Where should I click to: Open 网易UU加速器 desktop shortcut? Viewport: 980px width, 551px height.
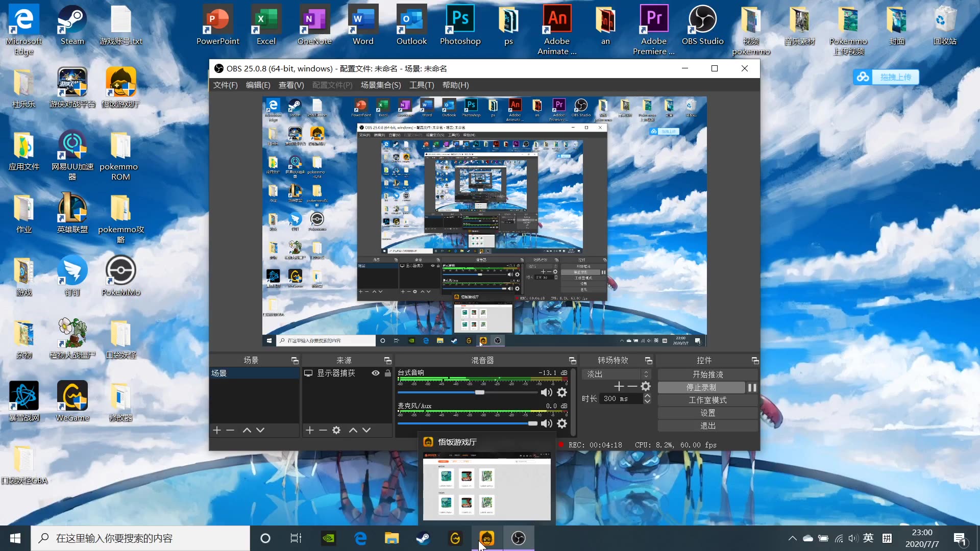click(x=72, y=155)
